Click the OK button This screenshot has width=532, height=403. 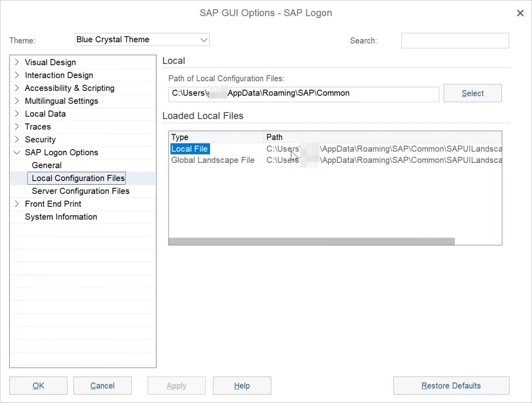click(x=39, y=386)
